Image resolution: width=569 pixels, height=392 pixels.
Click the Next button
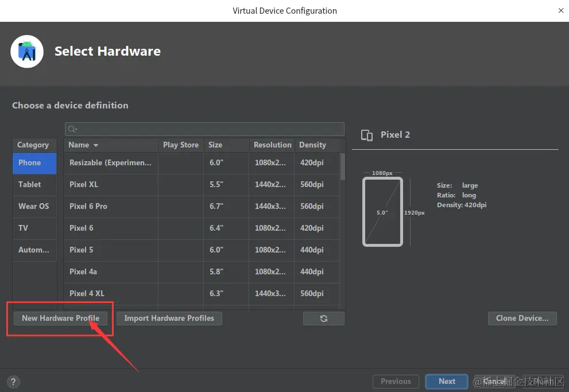pyautogui.click(x=447, y=382)
